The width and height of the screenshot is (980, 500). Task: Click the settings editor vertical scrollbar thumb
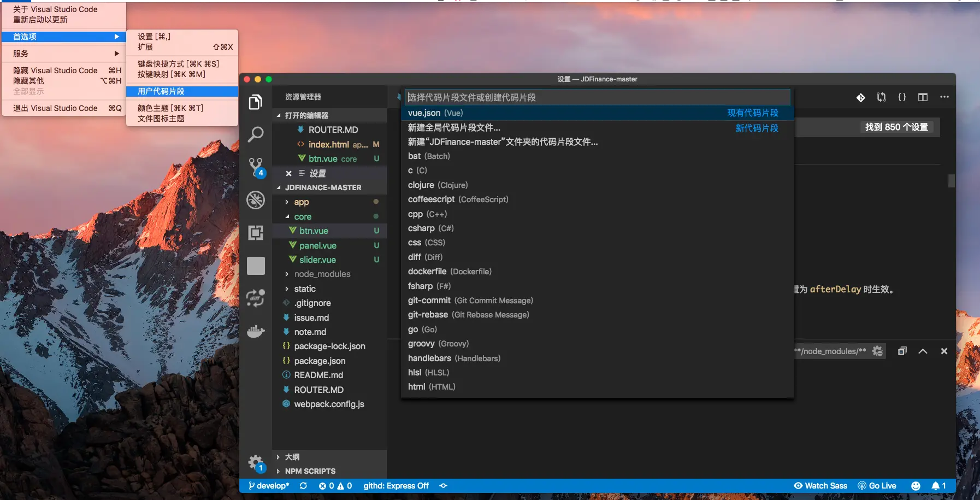coord(951,181)
